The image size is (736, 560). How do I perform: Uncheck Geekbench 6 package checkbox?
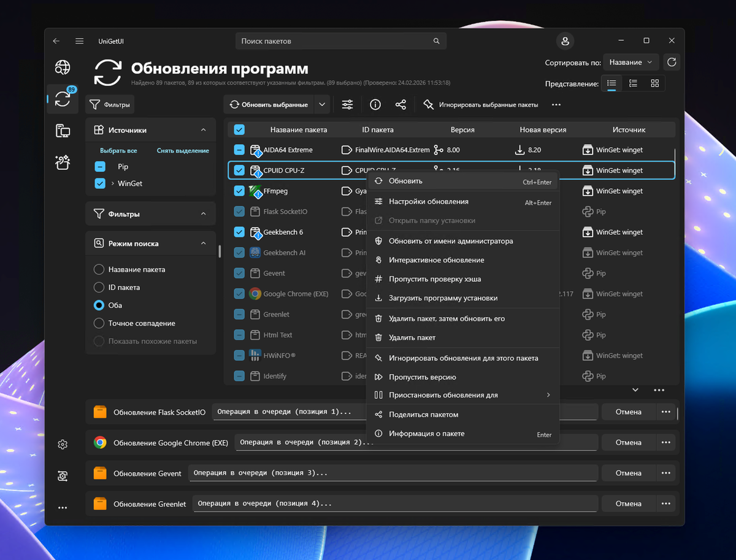click(239, 232)
